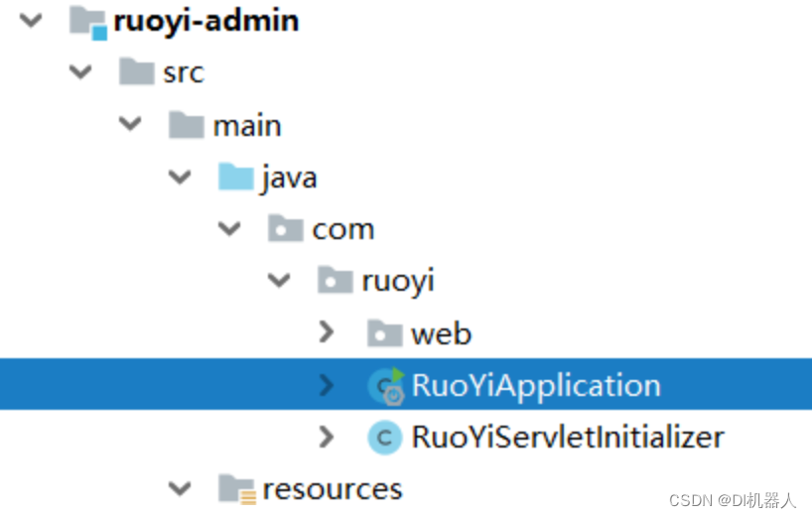Select the java label in tree
This screenshot has width=812, height=518.
tap(289, 179)
